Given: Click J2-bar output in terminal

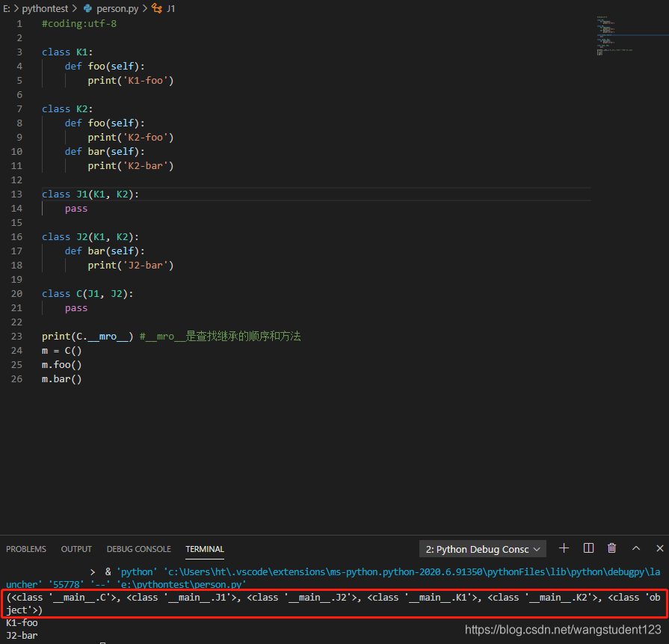Looking at the screenshot, I should 22,636.
